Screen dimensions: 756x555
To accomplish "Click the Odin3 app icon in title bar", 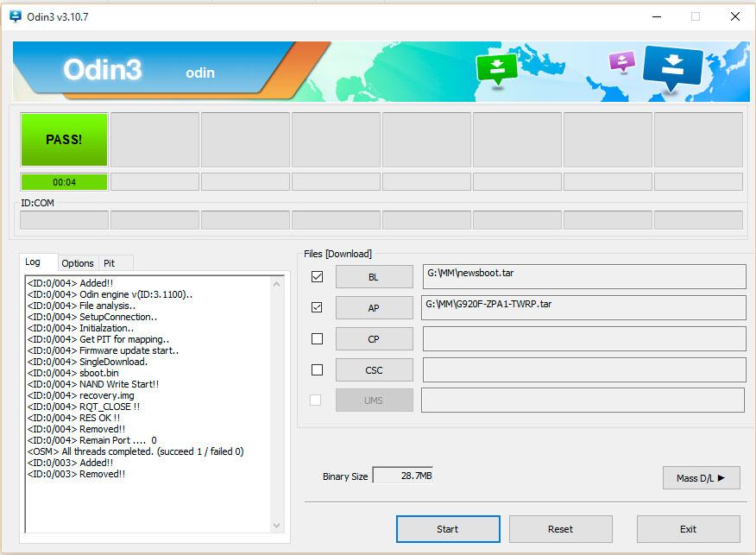I will [16, 17].
